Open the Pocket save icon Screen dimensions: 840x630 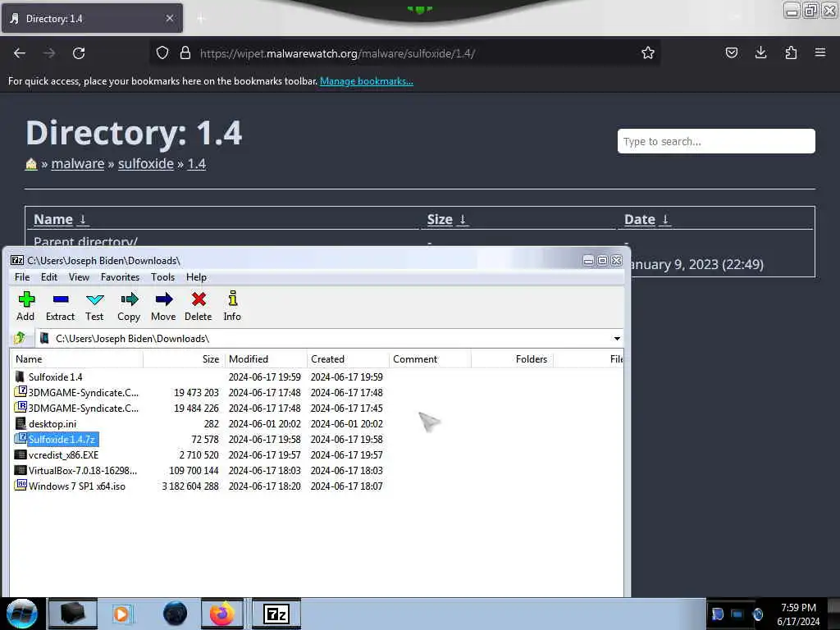731,53
